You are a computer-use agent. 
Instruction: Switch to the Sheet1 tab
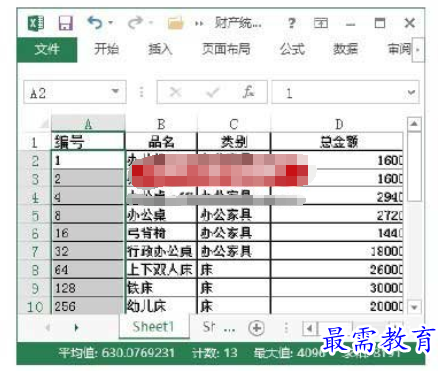154,327
